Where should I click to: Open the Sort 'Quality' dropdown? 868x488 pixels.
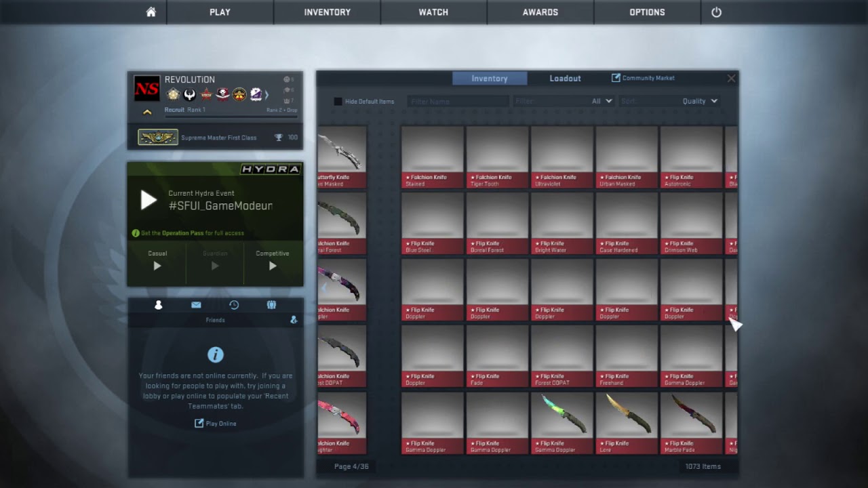[669, 102]
